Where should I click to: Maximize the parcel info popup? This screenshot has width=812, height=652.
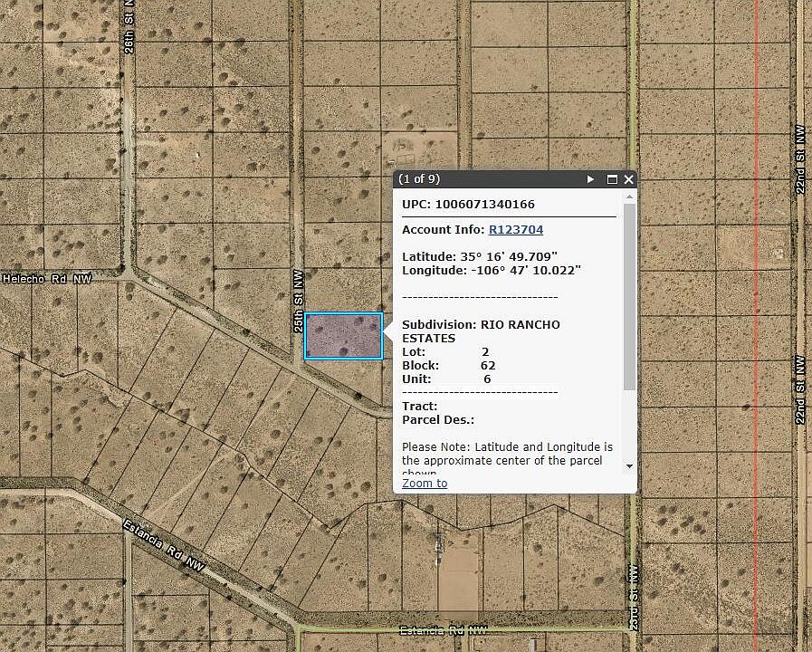[612, 179]
